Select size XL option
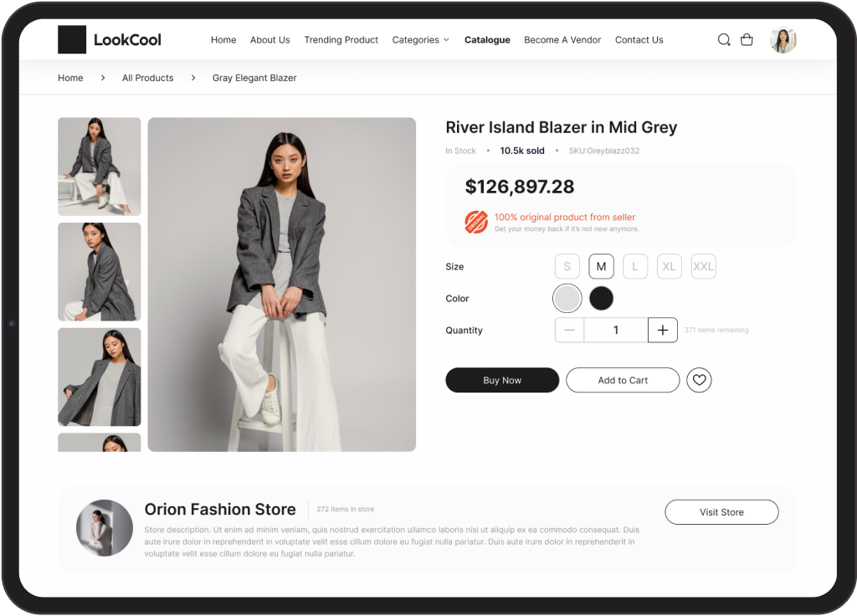 669,267
